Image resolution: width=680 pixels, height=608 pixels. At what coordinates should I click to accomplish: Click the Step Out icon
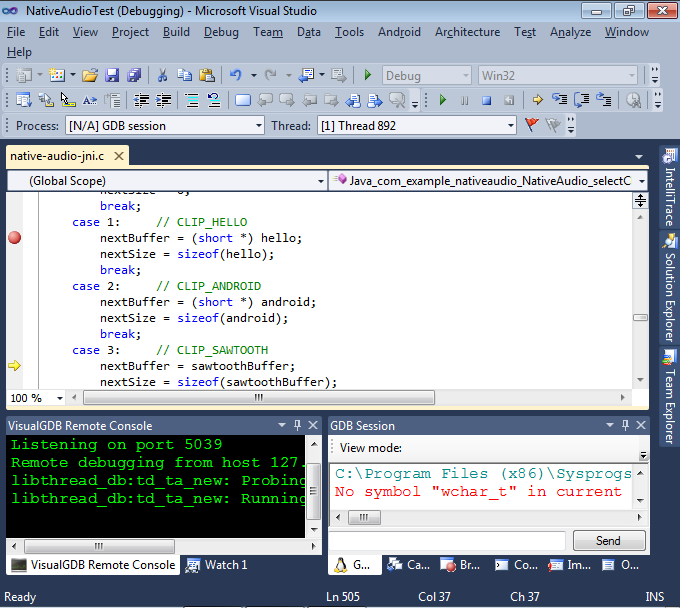pos(604,100)
